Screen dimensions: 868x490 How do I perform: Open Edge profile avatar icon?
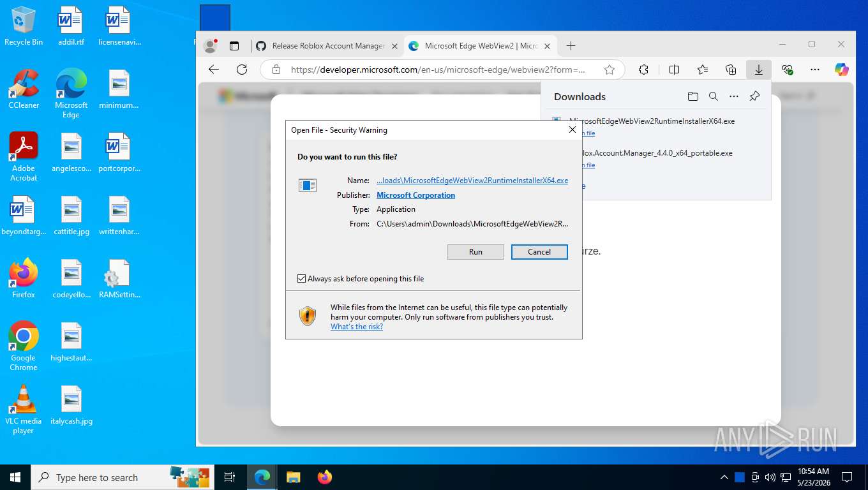pyautogui.click(x=210, y=46)
